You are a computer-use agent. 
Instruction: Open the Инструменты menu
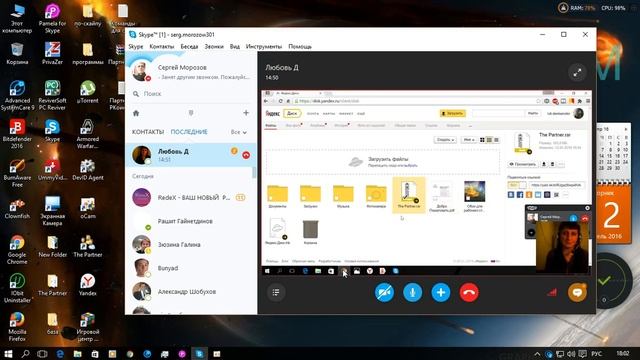pyautogui.click(x=264, y=47)
